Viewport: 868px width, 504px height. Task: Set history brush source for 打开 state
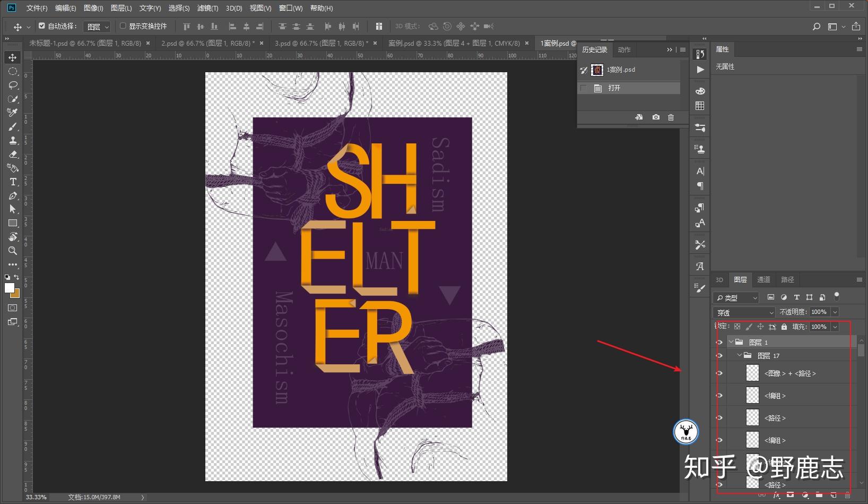[x=584, y=88]
